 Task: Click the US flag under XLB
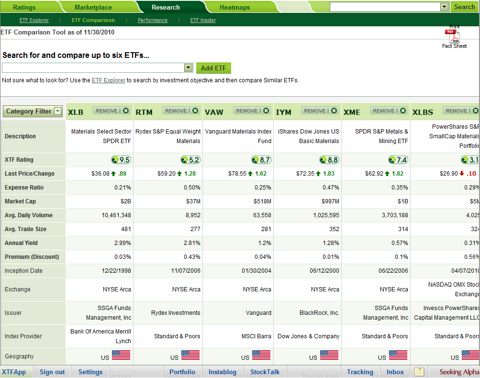point(121,355)
